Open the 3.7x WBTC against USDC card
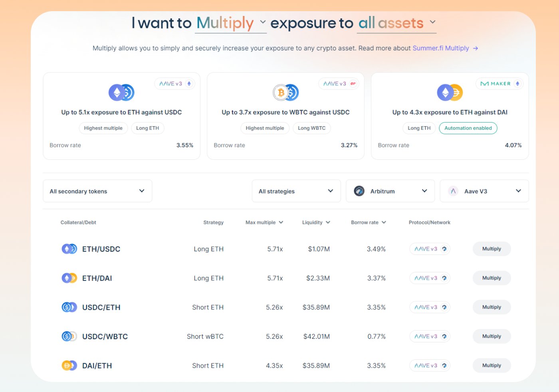Image resolution: width=559 pixels, height=392 pixels. coord(285,116)
